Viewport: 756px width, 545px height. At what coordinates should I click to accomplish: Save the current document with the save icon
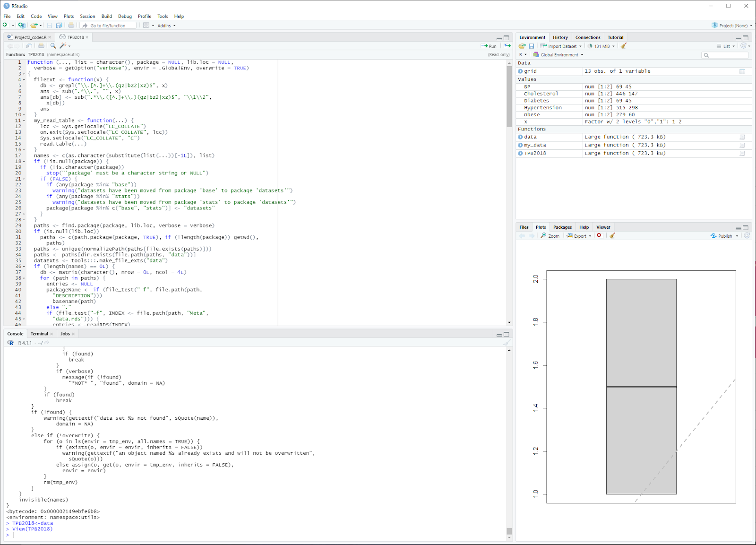click(49, 26)
